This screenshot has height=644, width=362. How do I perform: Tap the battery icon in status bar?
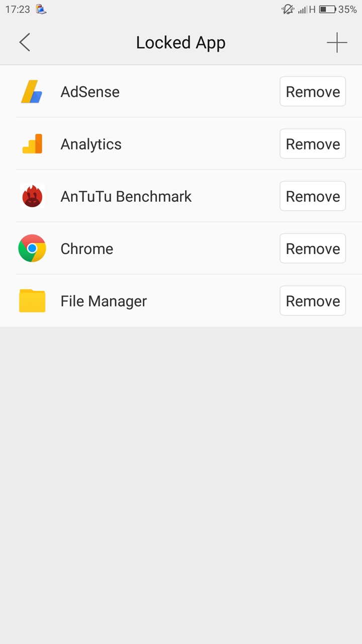click(327, 9)
